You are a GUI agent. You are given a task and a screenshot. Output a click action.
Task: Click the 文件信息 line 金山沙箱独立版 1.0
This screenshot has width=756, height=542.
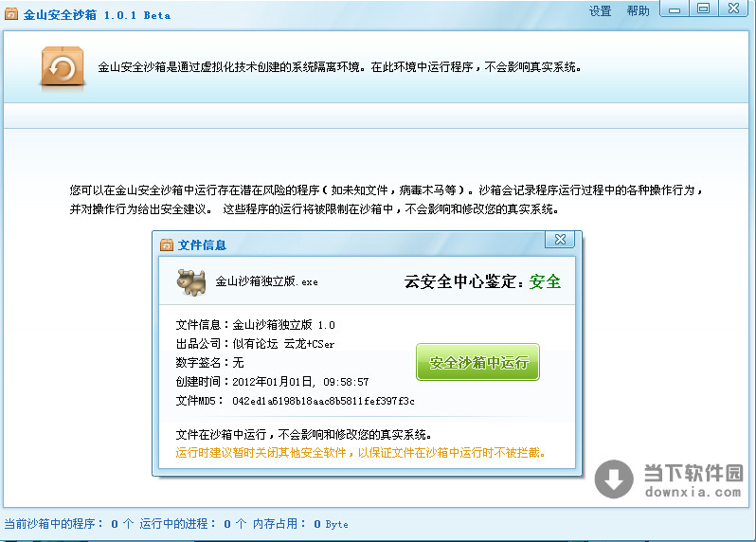[x=283, y=325]
